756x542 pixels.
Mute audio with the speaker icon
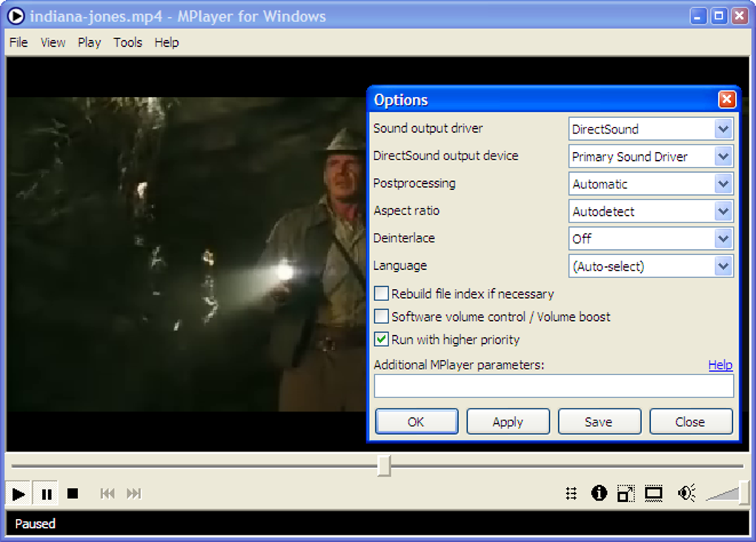(686, 493)
